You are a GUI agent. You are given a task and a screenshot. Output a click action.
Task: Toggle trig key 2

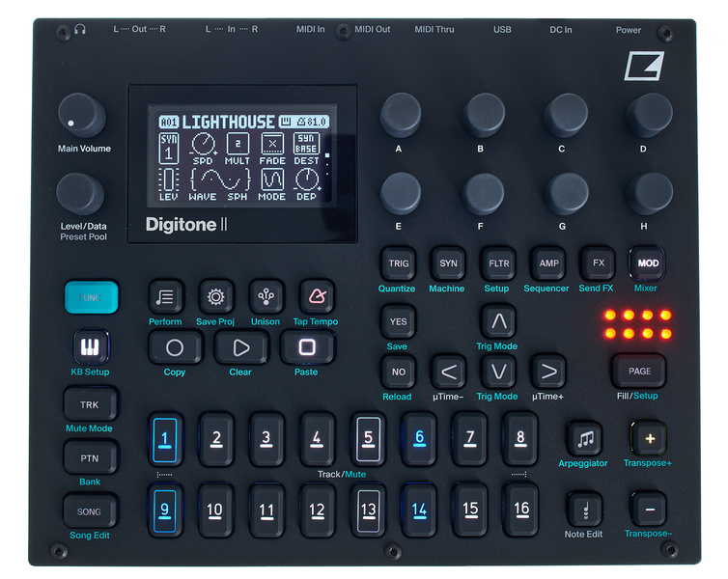(x=216, y=439)
